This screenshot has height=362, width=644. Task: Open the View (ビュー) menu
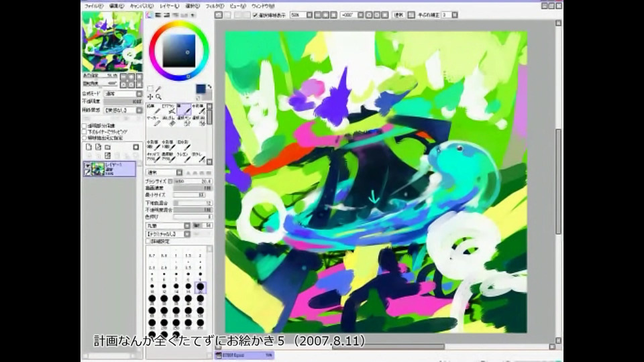[x=237, y=6]
